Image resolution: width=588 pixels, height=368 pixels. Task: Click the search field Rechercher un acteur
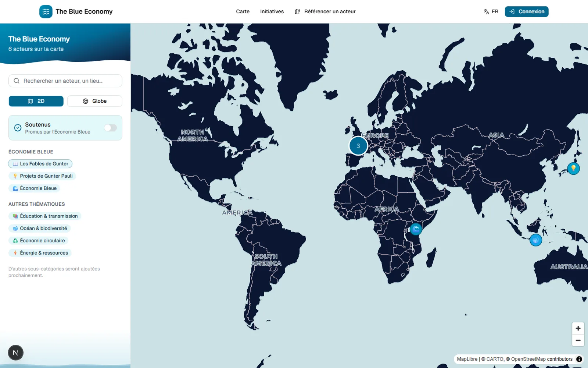[x=65, y=81]
